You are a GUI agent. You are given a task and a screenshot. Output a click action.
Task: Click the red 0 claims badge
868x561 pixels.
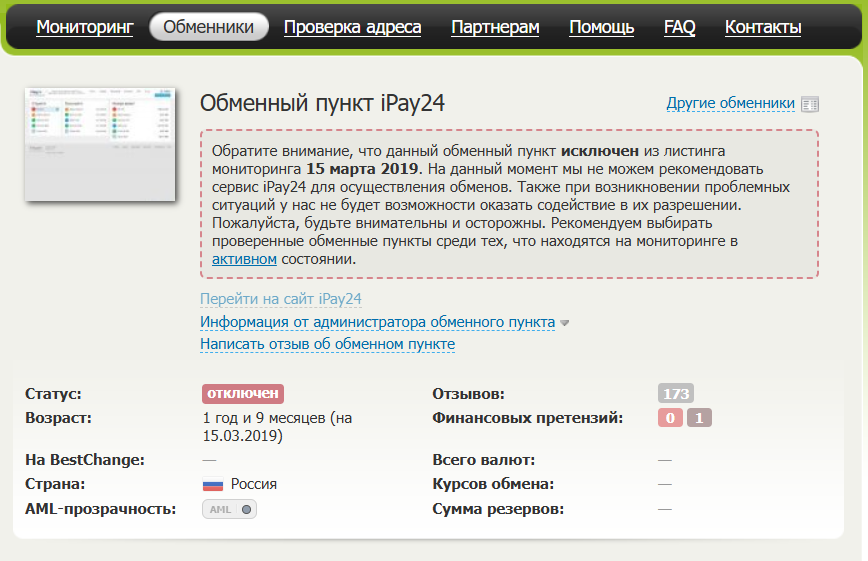coord(670,418)
